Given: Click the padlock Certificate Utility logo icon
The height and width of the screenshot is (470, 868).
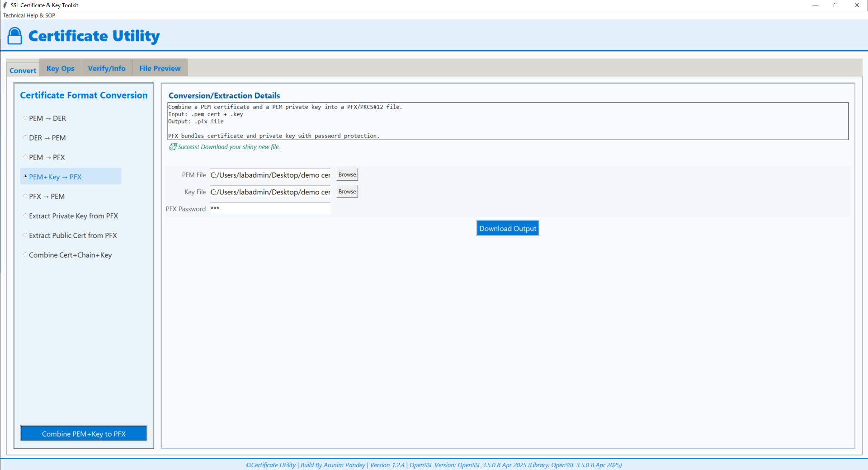Looking at the screenshot, I should click(x=14, y=35).
